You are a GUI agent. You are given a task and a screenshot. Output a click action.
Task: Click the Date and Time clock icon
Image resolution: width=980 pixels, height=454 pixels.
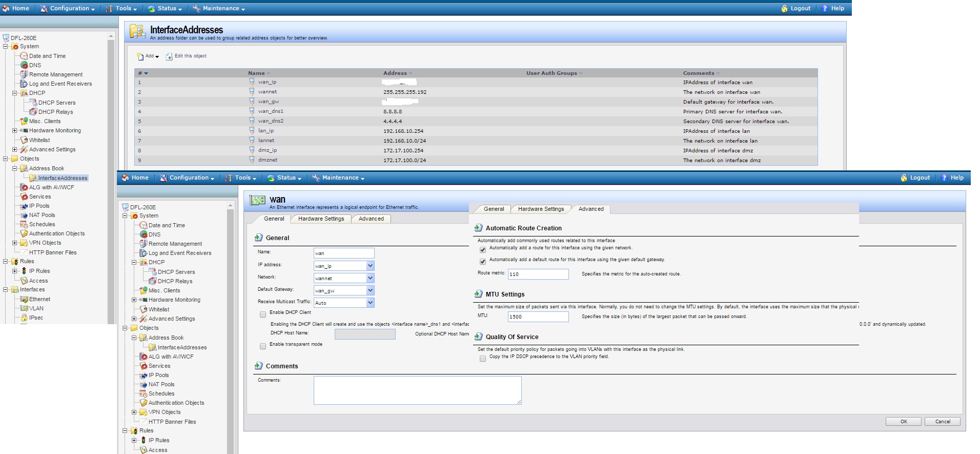24,56
